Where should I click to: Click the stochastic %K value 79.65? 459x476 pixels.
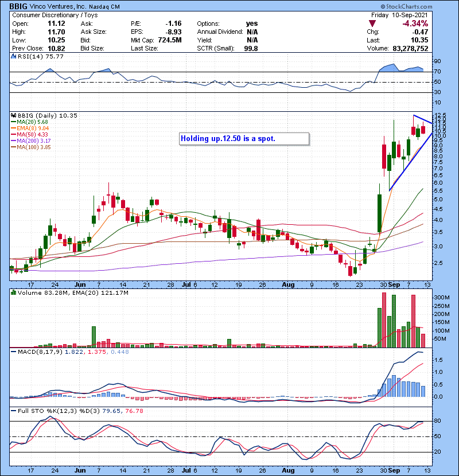point(111,411)
